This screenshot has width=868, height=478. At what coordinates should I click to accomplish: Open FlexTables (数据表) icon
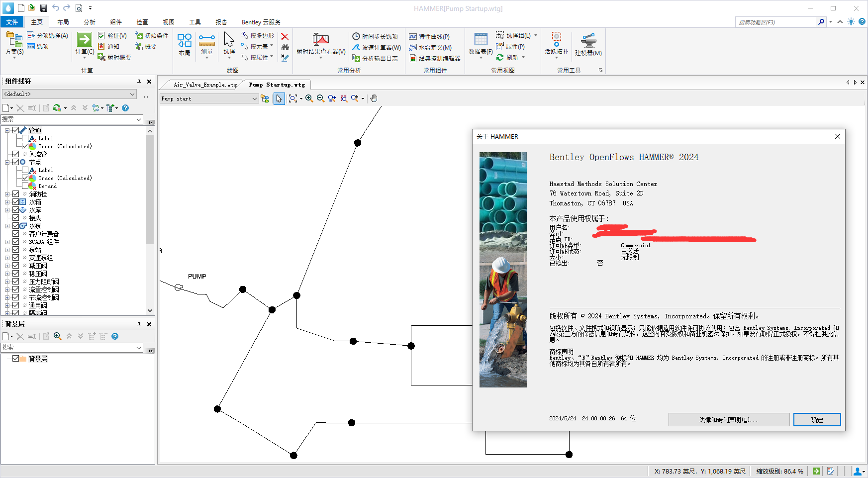481,40
